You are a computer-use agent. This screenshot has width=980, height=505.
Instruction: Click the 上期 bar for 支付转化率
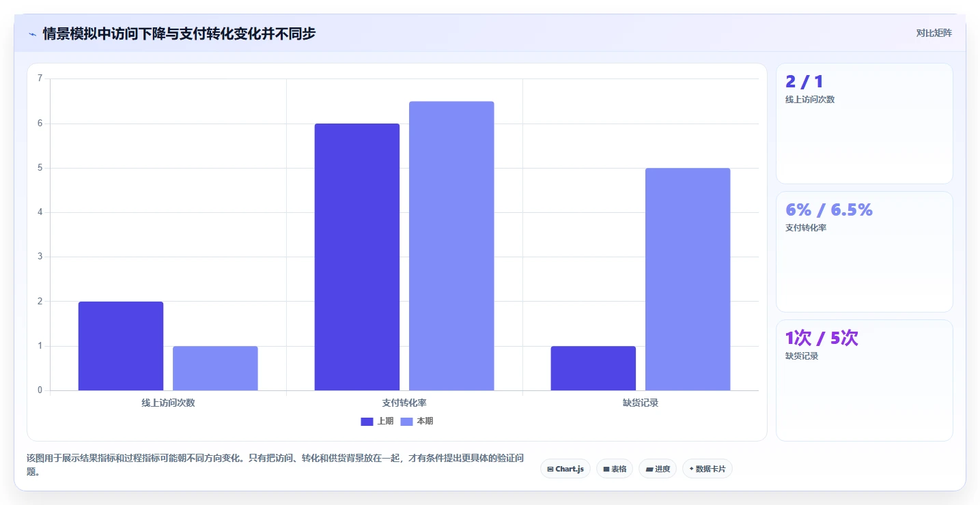(x=357, y=257)
